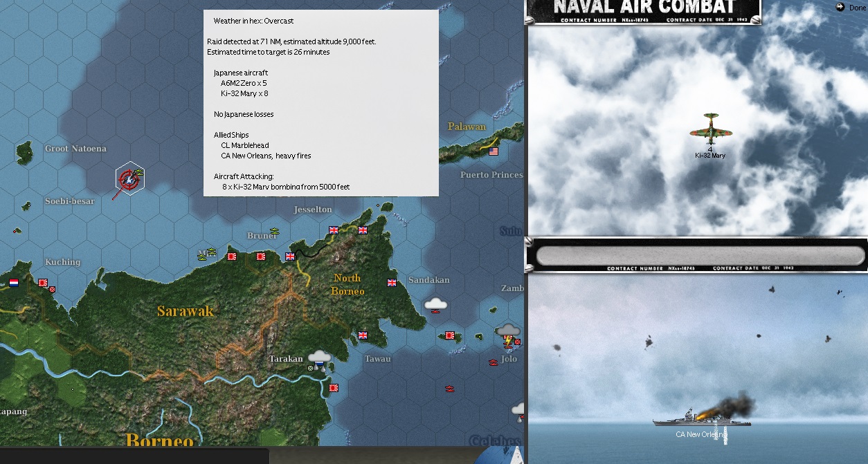This screenshot has height=464, width=868.
Task: Click the small base marker left of Tarakan cloud
Action: (x=311, y=368)
